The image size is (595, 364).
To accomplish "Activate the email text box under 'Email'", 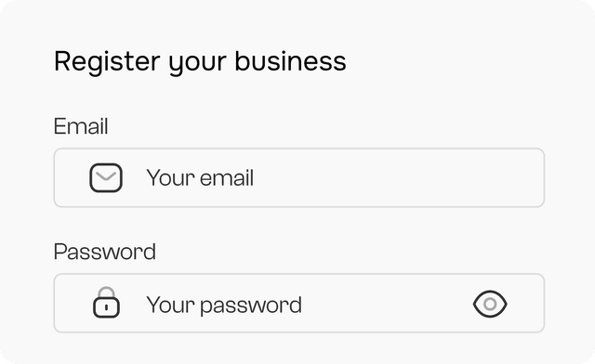I will [x=299, y=178].
